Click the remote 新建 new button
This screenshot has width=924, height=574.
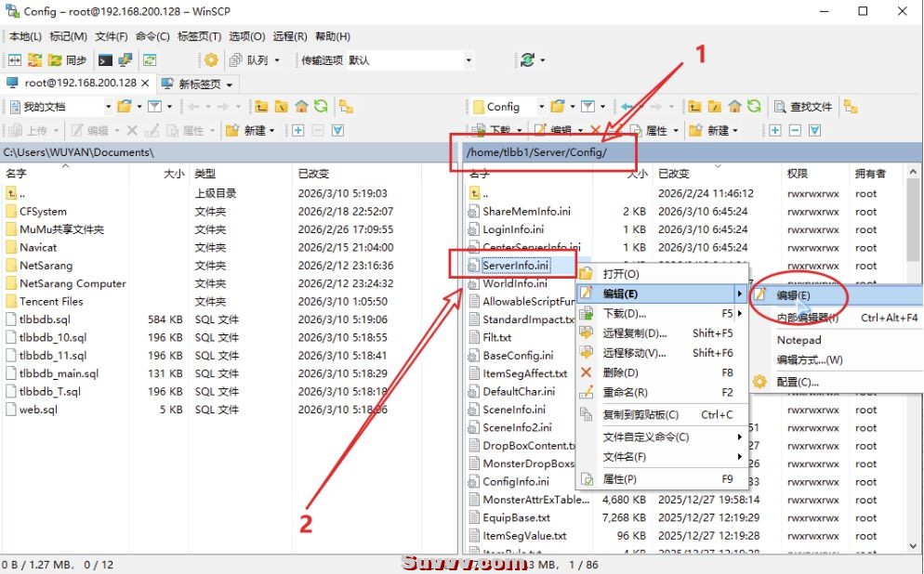pos(715,131)
